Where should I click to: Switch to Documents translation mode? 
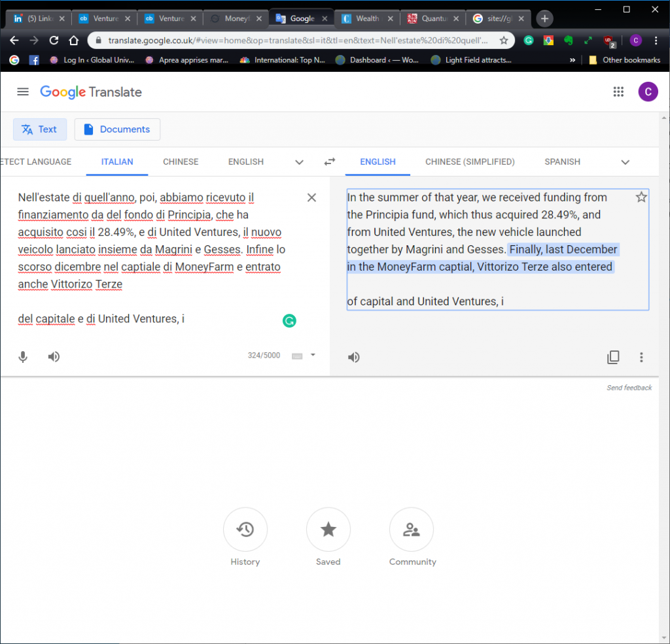(117, 129)
